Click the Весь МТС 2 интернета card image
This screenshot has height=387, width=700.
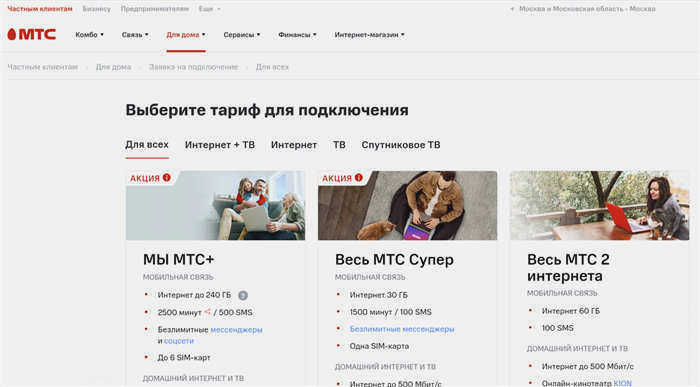(600, 205)
